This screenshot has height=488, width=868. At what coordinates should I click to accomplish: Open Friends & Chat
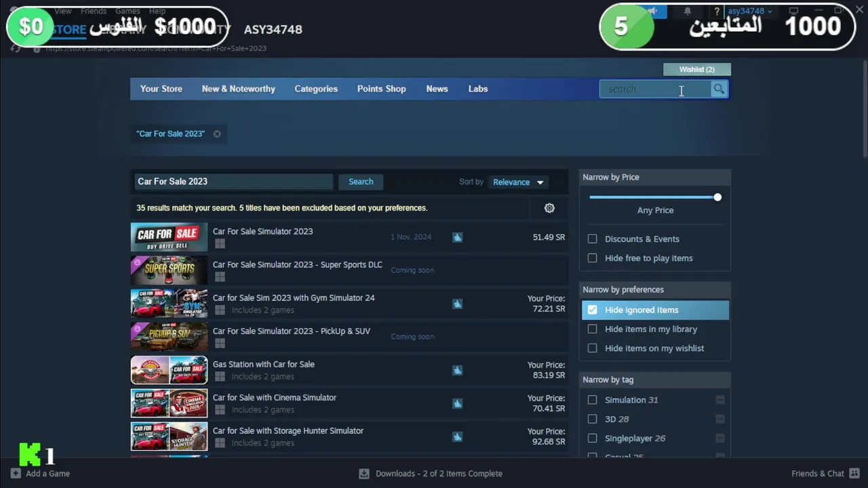824,473
